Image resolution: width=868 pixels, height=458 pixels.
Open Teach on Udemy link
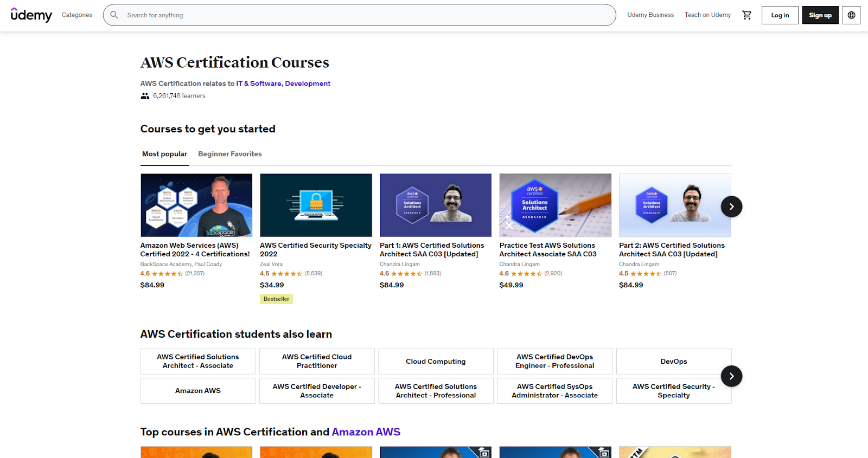point(707,15)
